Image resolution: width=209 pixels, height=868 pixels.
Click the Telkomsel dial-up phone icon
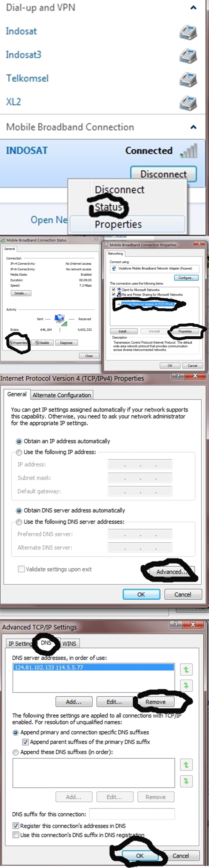[188, 79]
